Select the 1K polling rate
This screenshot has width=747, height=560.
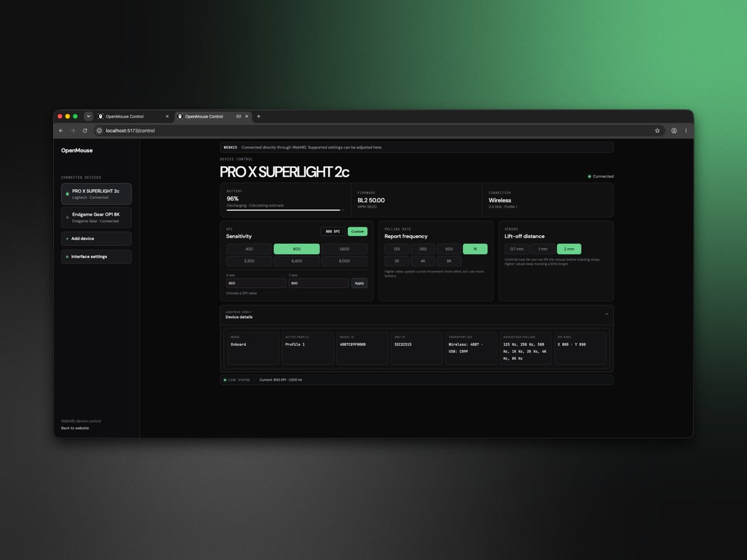click(x=475, y=249)
